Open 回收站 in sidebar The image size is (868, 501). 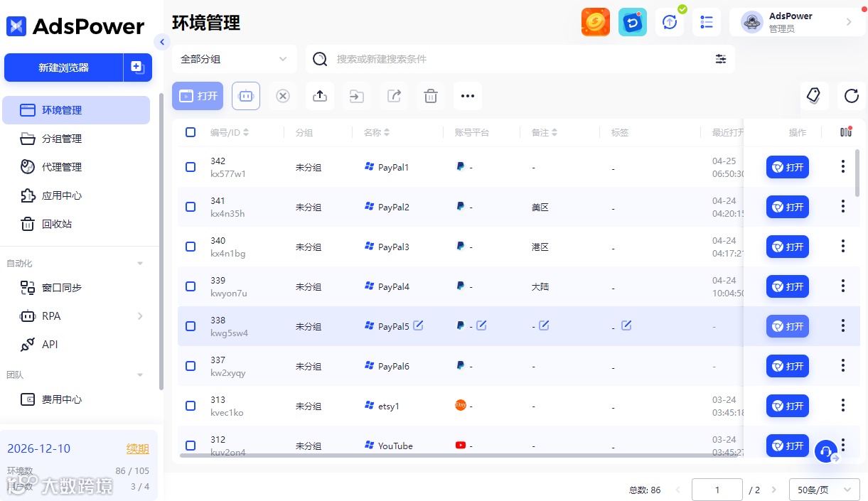[x=76, y=224]
